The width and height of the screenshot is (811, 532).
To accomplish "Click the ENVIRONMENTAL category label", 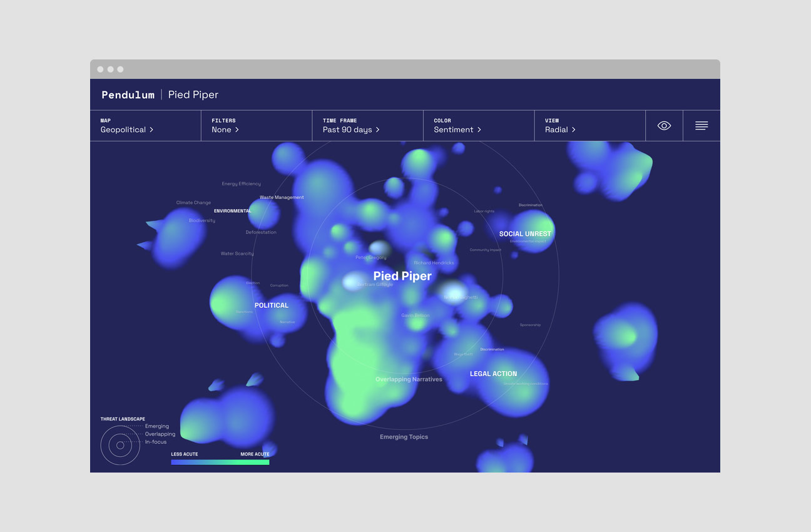I will [233, 211].
